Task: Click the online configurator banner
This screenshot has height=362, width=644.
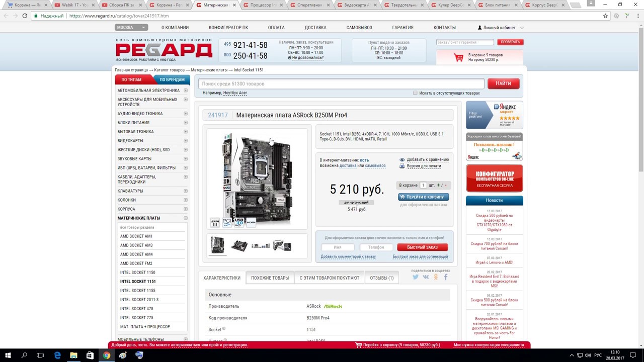Action: (x=495, y=178)
